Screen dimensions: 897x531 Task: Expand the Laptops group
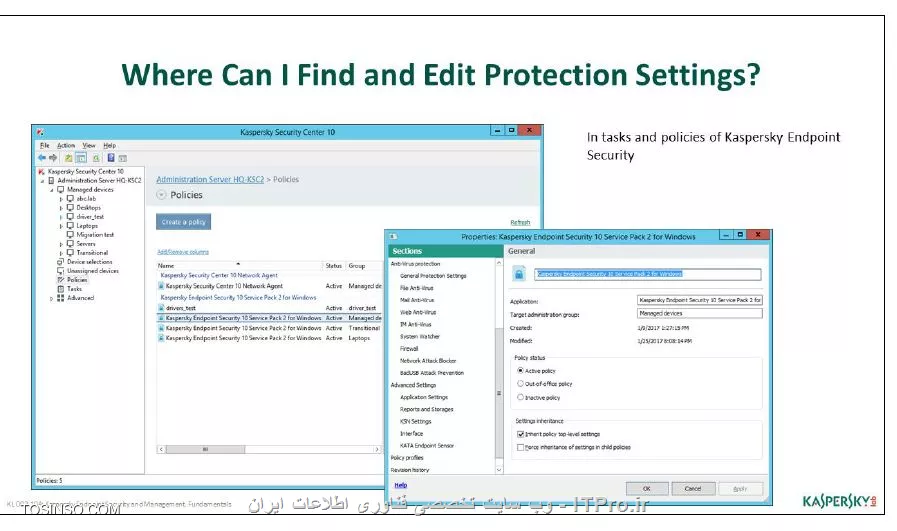[61, 226]
